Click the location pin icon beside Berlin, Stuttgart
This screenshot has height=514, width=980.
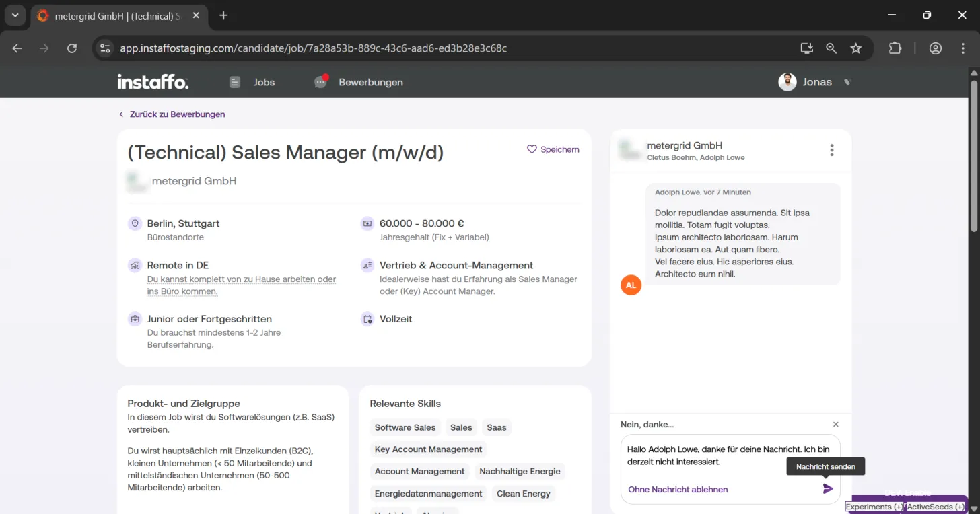pyautogui.click(x=135, y=223)
